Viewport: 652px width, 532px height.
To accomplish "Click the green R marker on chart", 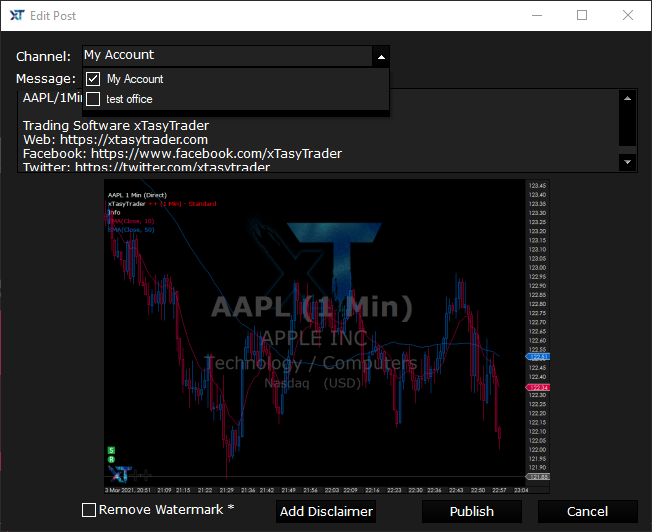I will (111, 459).
